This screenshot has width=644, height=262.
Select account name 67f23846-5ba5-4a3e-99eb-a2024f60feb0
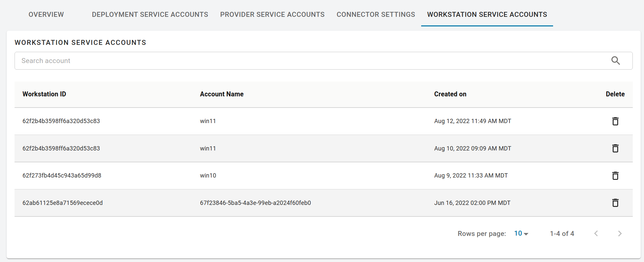coord(256,203)
